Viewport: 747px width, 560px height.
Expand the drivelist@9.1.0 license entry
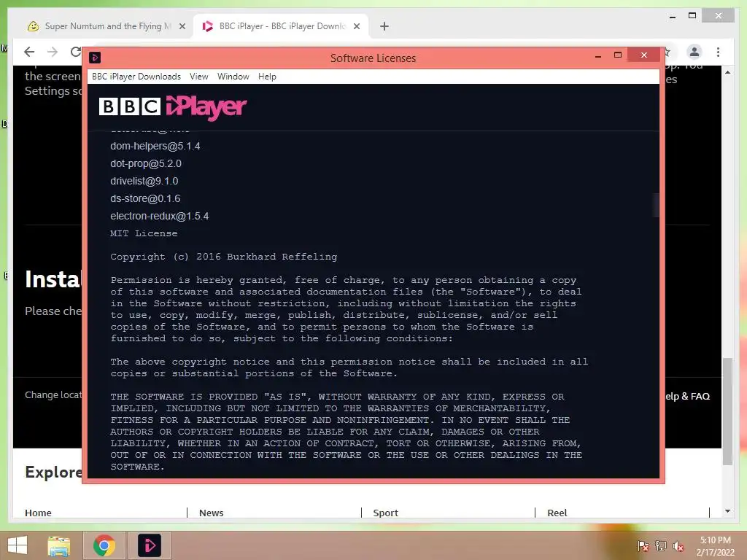(144, 182)
